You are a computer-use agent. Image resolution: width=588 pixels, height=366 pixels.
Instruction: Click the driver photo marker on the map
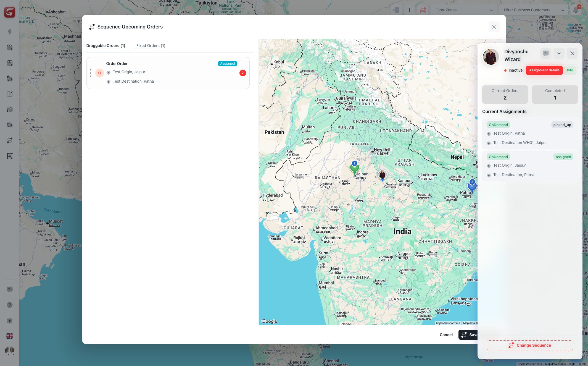click(383, 175)
